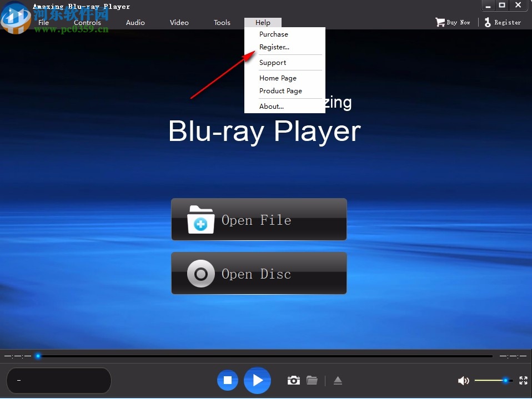Eject the disc using the eject icon
The height and width of the screenshot is (399, 532).
pos(338,380)
